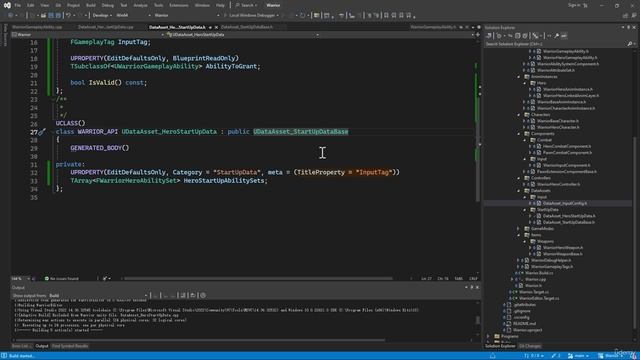
Task: Click the Solution Explorer home/switch views icon
Action: 489,36
